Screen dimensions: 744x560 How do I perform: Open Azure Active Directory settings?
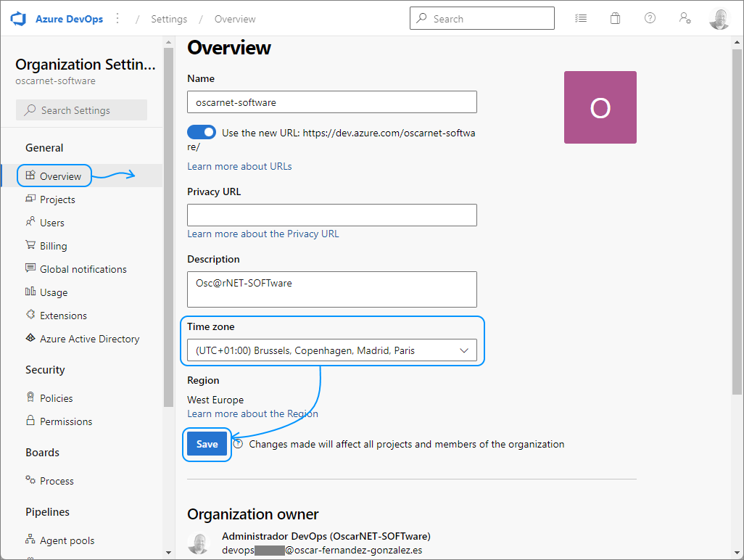click(90, 339)
